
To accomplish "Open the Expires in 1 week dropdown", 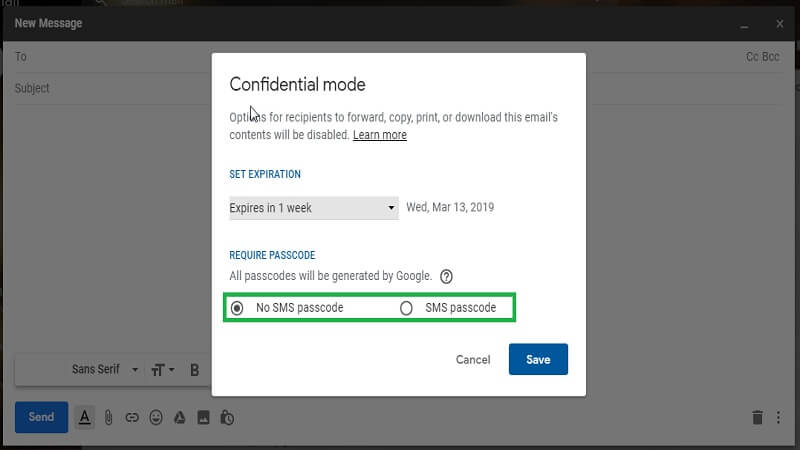I will [313, 208].
